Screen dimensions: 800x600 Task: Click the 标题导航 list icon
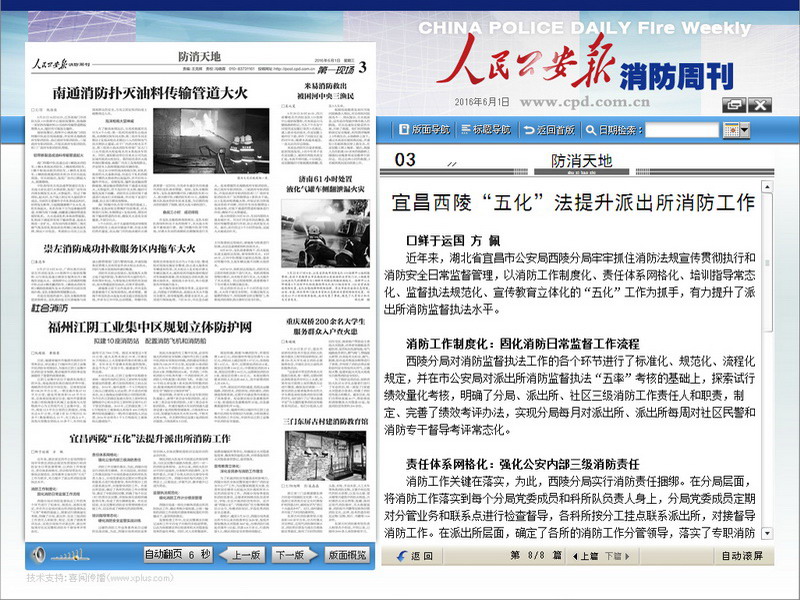465,130
